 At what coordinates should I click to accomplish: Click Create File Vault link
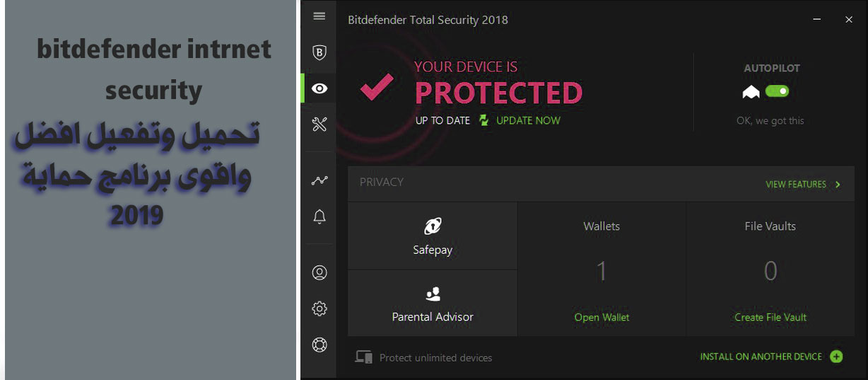click(x=770, y=317)
